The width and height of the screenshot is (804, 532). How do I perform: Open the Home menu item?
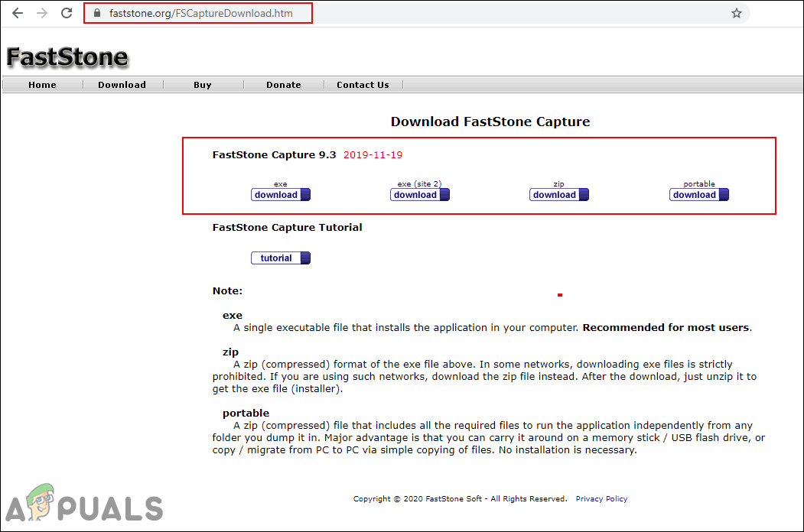tap(43, 85)
